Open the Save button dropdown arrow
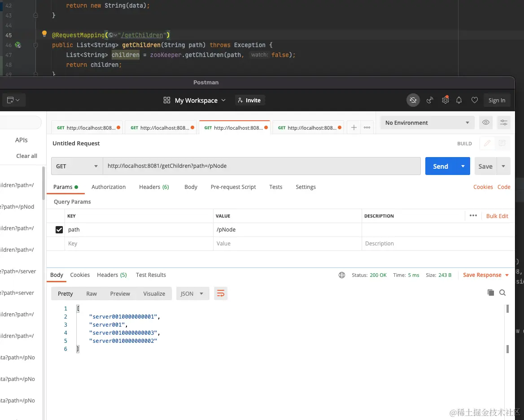Screen dimensions: 524x420 coord(503,166)
